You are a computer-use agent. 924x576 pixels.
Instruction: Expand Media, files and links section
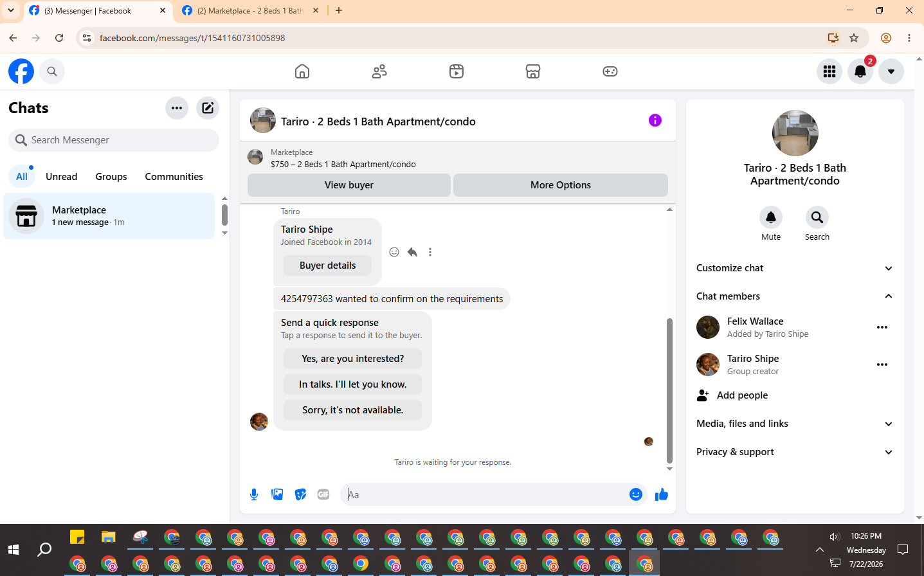(795, 424)
